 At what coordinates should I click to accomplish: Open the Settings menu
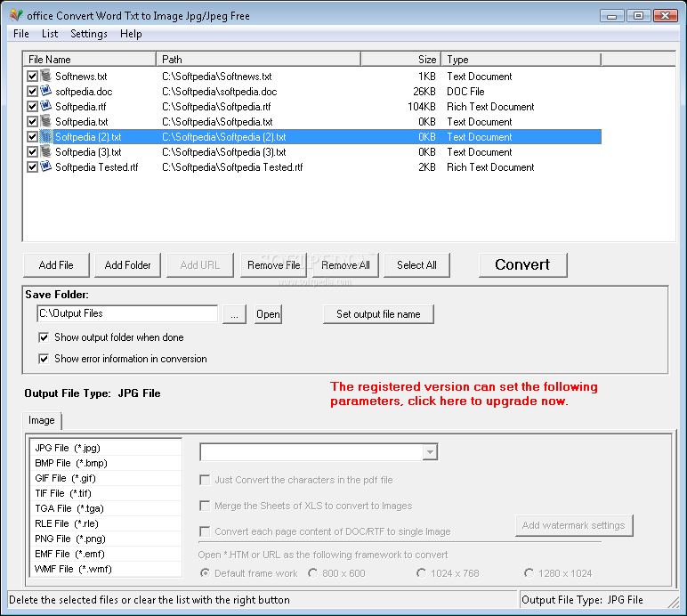coord(89,34)
